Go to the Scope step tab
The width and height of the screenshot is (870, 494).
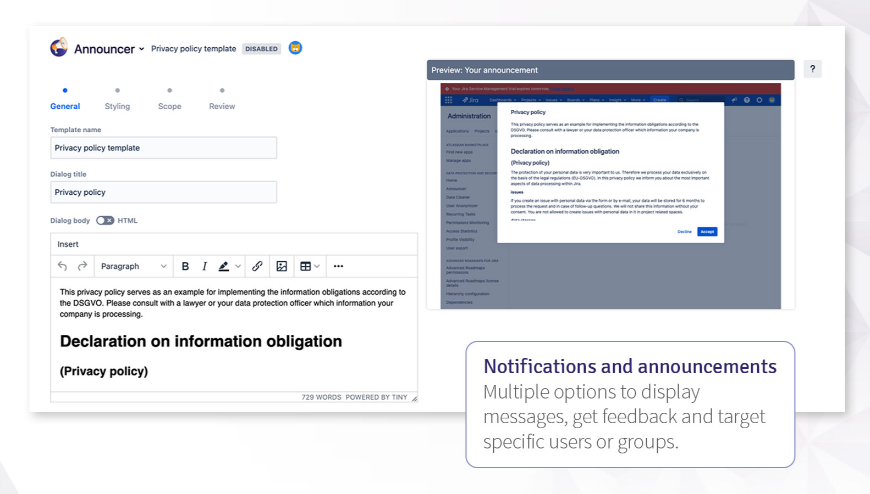point(169,106)
